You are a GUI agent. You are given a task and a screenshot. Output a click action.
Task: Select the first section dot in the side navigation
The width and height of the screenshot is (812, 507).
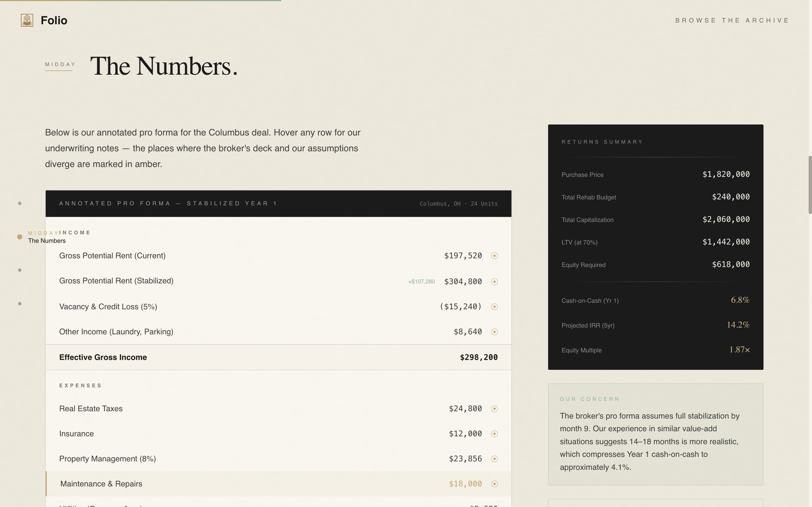(x=19, y=203)
